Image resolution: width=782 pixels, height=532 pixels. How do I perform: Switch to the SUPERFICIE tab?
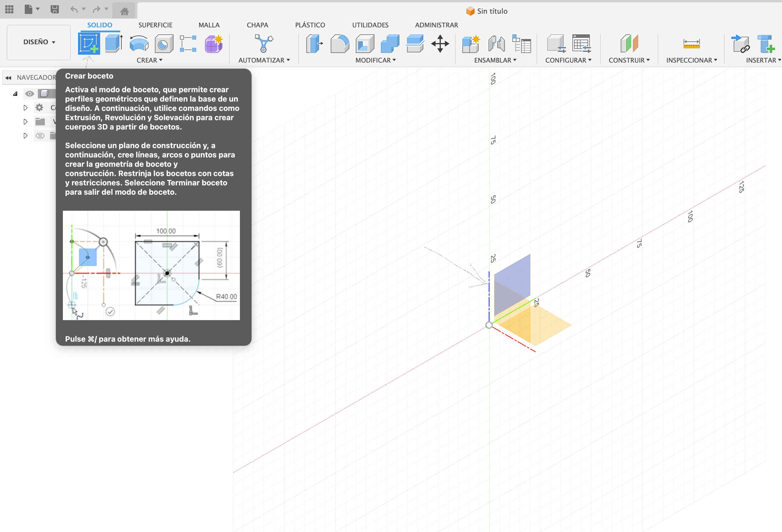[155, 25]
